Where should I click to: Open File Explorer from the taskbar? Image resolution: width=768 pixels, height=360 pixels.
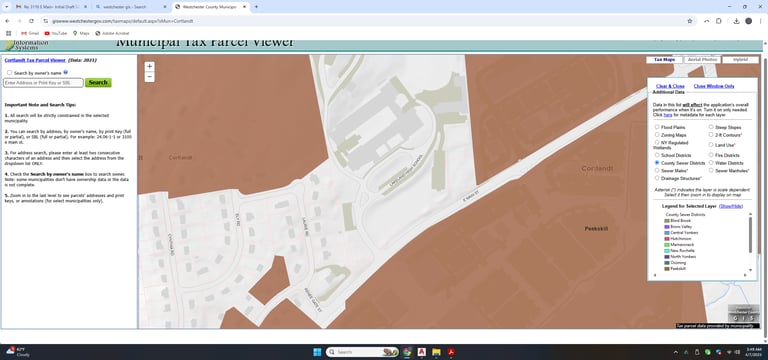[436, 352]
